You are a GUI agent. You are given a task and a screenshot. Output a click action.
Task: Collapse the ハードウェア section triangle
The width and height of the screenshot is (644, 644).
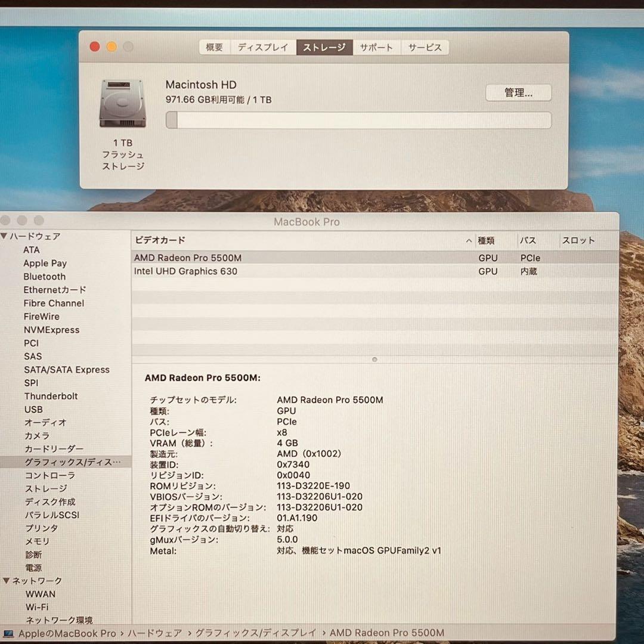[4, 236]
